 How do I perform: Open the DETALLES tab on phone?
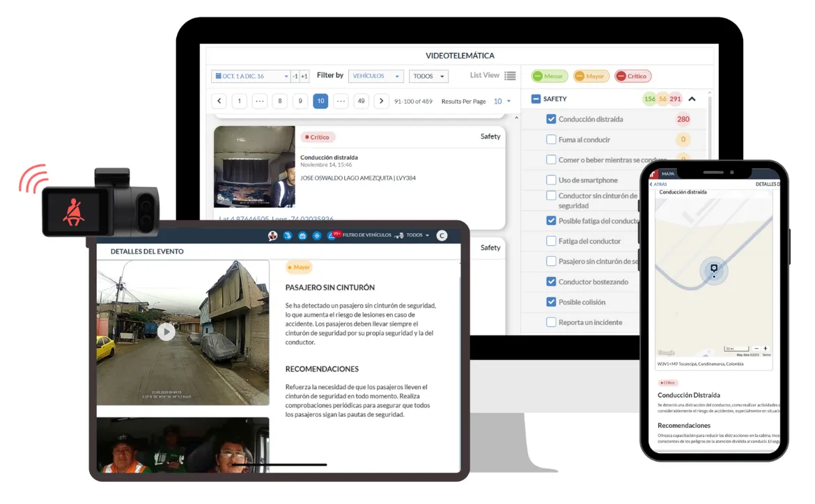(767, 184)
